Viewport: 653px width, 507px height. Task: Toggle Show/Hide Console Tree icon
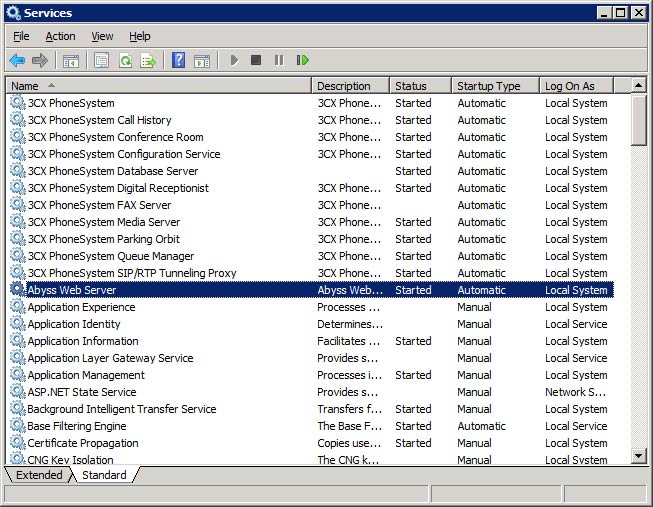71,61
